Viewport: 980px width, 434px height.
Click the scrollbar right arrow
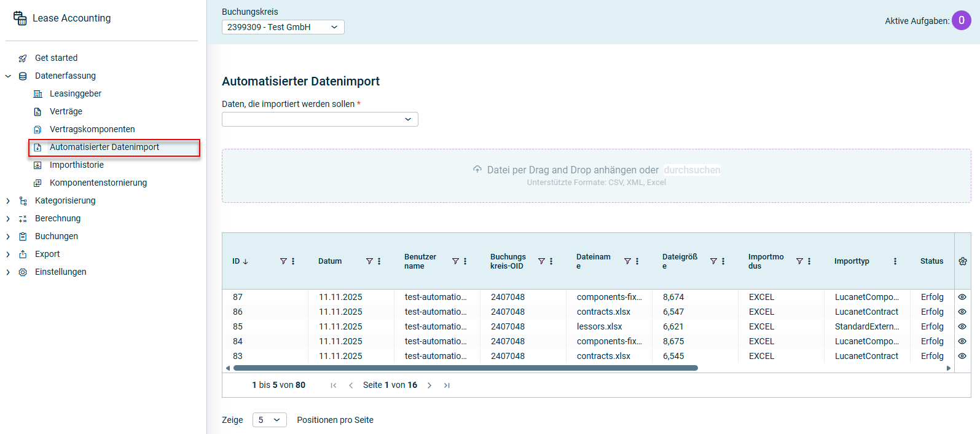click(x=949, y=368)
